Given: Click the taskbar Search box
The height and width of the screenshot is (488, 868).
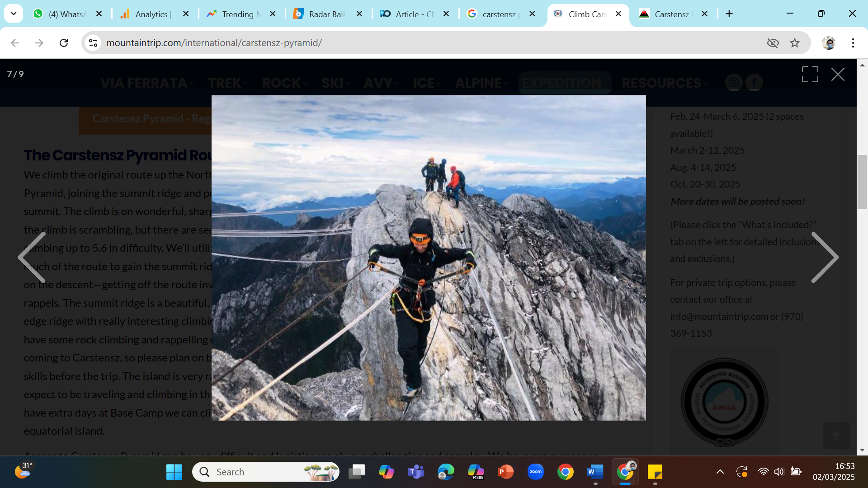Looking at the screenshot, I should tap(266, 472).
